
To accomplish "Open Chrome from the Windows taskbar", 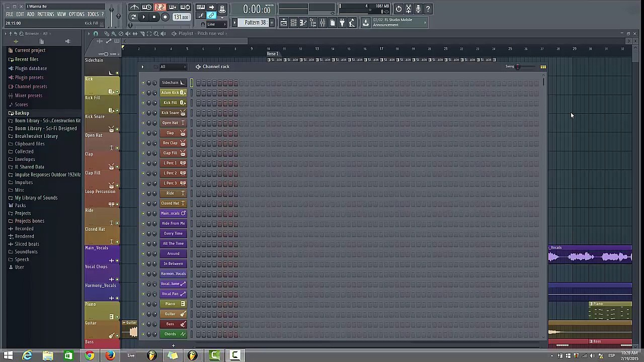I will pyautogui.click(x=89, y=356).
